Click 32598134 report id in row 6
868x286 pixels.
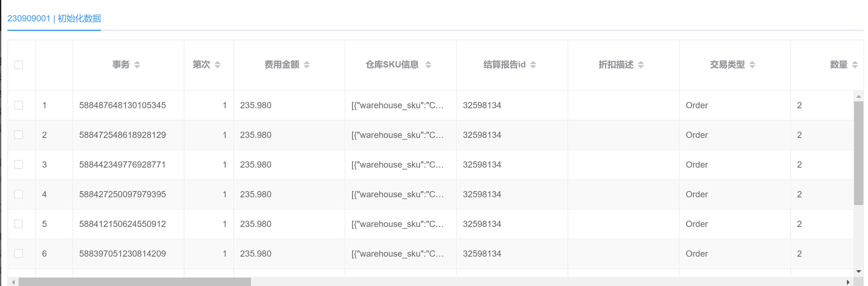(482, 253)
